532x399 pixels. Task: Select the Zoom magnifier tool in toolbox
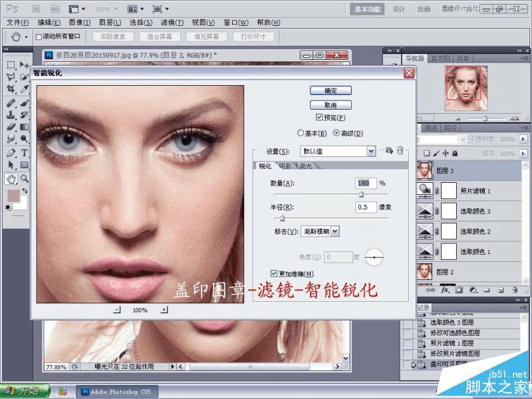click(24, 178)
